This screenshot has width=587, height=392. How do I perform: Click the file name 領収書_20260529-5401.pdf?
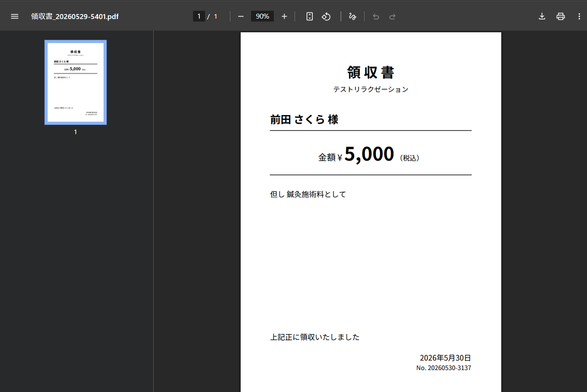pos(75,17)
